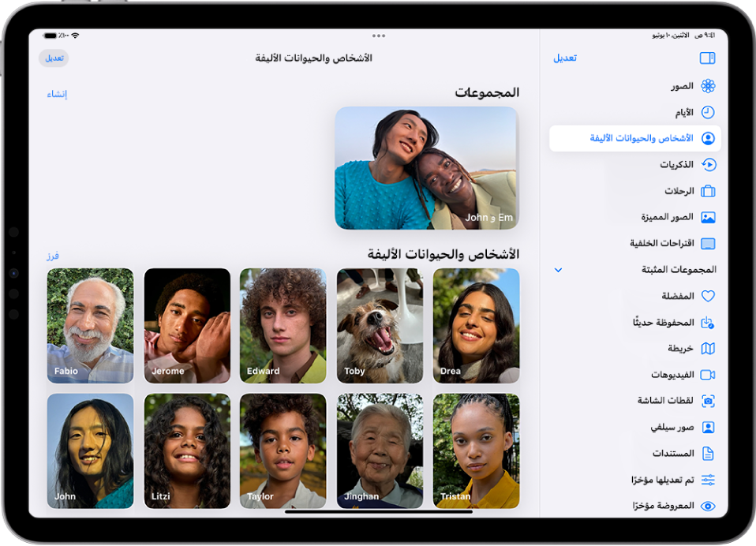Select الصور in the sidebar

[x=682, y=86]
